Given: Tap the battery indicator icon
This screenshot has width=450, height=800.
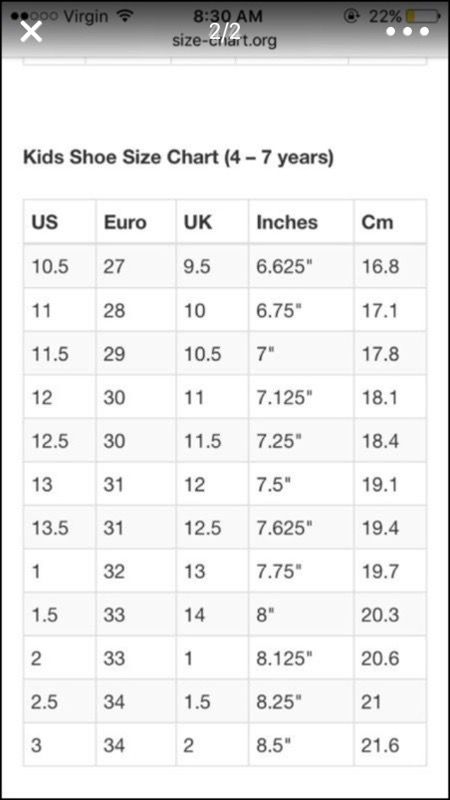Looking at the screenshot, I should (x=423, y=16).
